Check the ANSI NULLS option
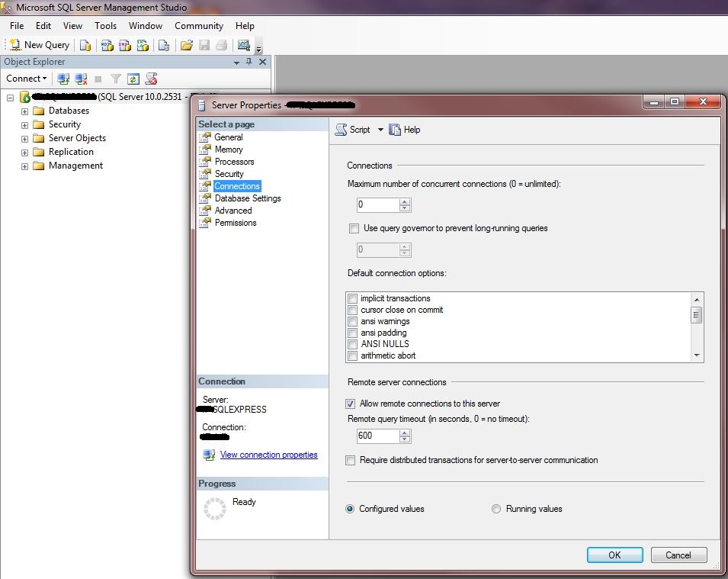728x579 pixels. pos(353,344)
